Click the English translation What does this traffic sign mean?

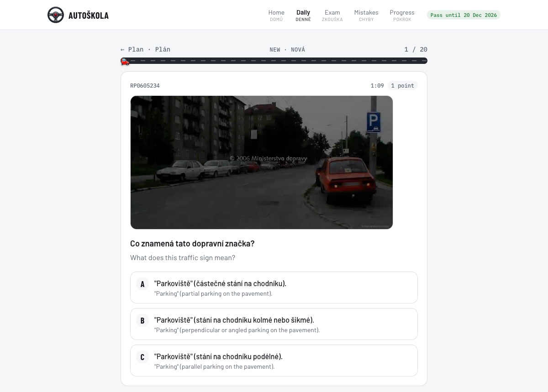(x=183, y=258)
